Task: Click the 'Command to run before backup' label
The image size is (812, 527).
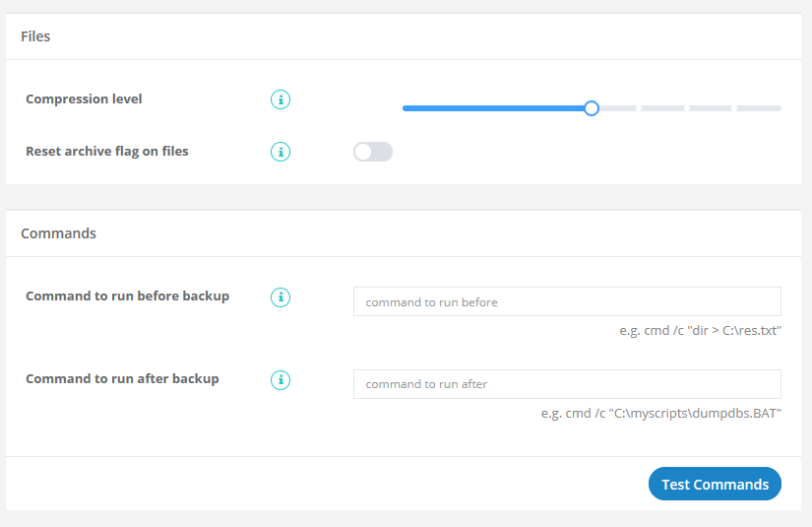Action: click(127, 296)
